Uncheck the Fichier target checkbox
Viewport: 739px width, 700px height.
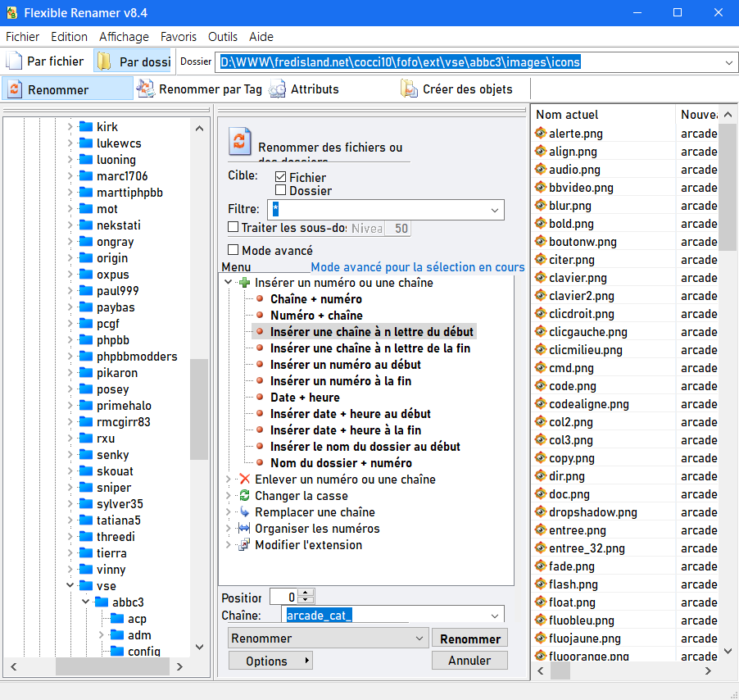click(280, 177)
